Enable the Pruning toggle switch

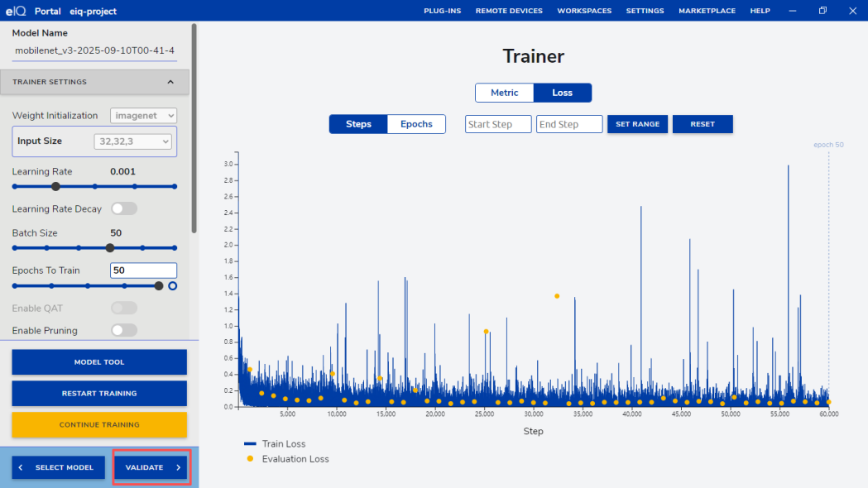click(x=124, y=330)
